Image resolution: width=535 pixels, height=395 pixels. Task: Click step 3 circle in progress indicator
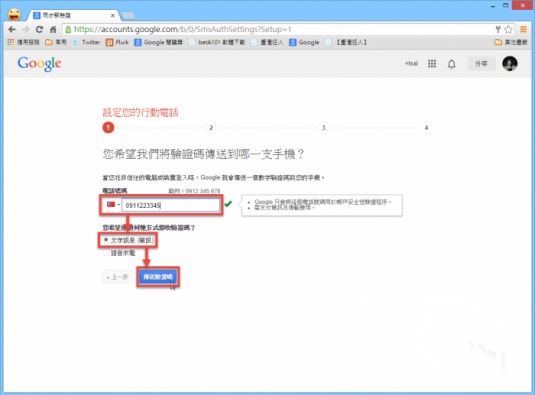click(323, 128)
